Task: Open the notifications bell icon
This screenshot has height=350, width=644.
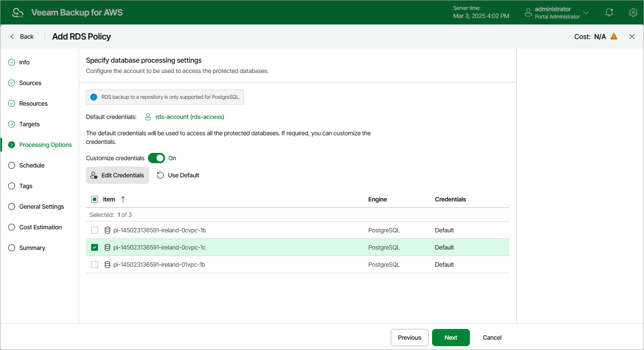Action: coord(609,12)
